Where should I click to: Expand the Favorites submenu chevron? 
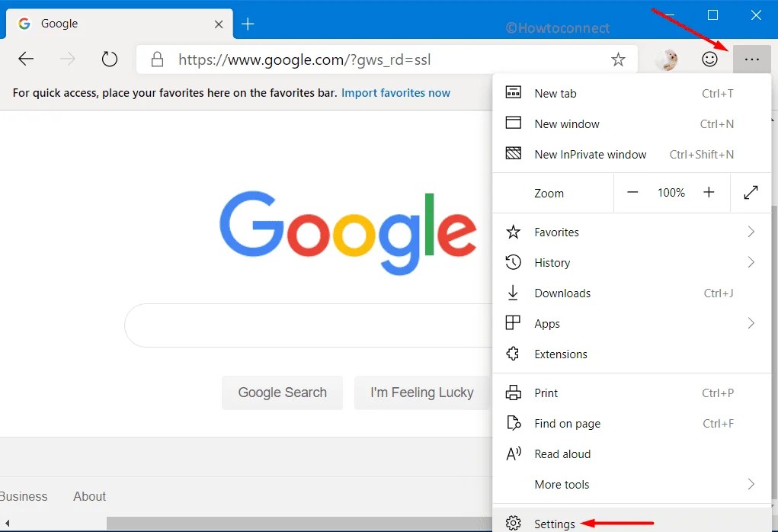(x=751, y=232)
